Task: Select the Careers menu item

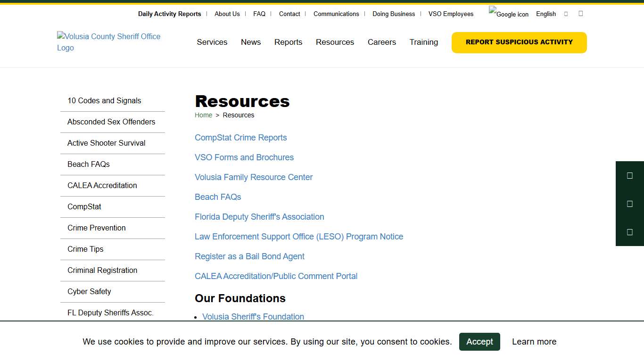Action: [x=381, y=42]
